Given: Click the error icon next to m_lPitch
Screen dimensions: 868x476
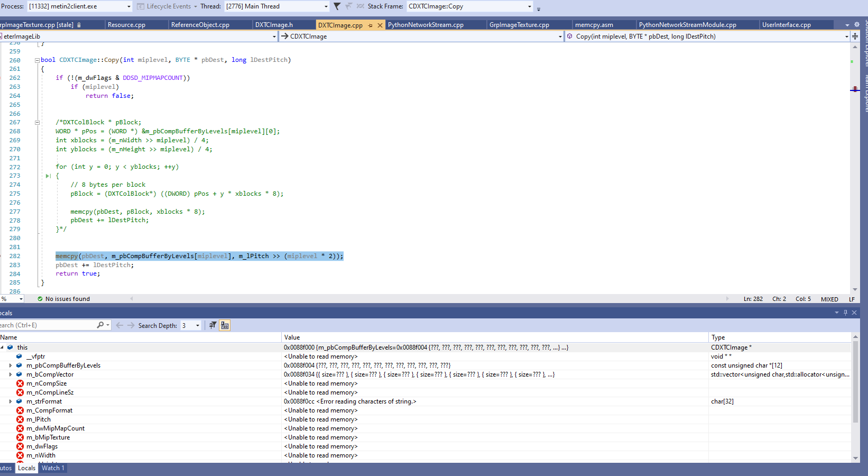Looking at the screenshot, I should (x=20, y=419).
